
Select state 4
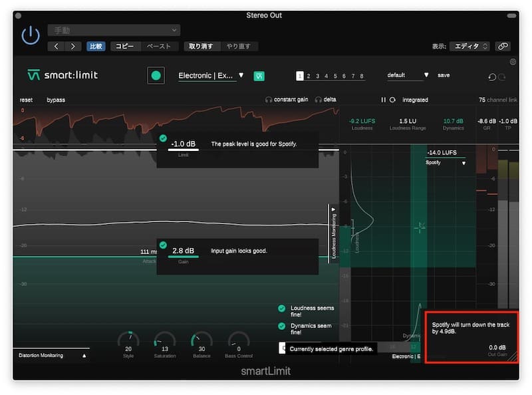[327, 76]
